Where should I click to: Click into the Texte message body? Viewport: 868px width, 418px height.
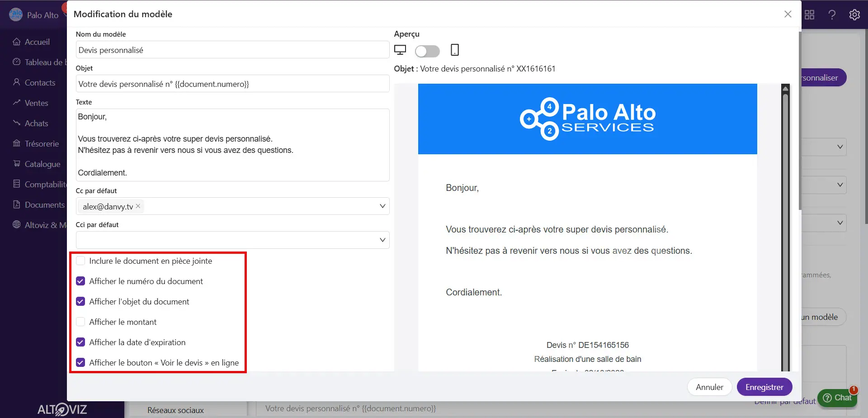click(232, 145)
